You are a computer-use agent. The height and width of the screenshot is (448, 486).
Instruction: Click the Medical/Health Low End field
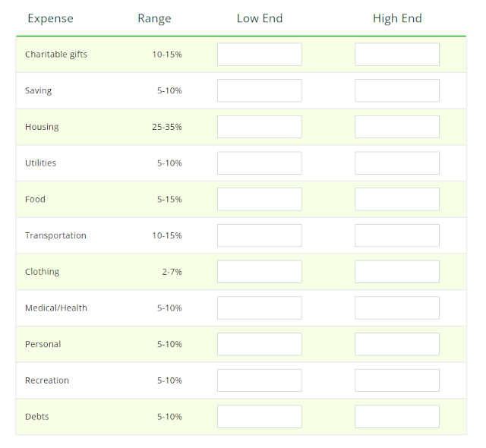260,308
